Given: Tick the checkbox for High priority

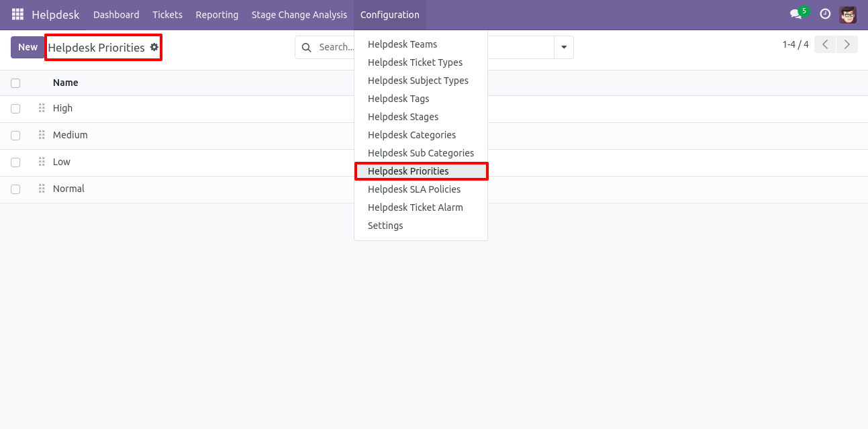Looking at the screenshot, I should pyautogui.click(x=15, y=109).
